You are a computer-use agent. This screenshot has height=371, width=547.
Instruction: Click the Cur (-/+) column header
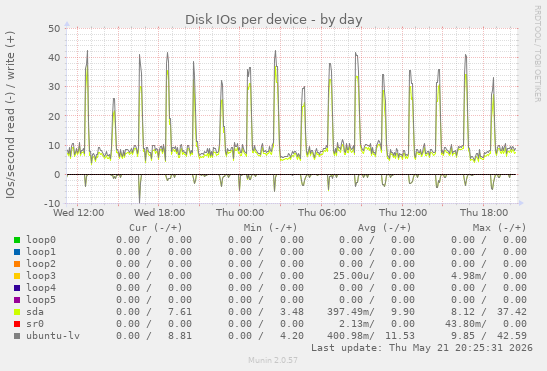156,228
